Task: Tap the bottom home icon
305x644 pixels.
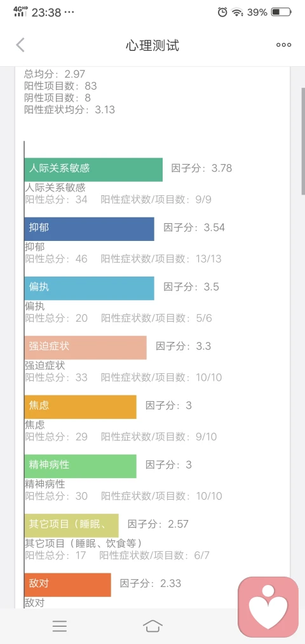Action: click(x=152, y=626)
